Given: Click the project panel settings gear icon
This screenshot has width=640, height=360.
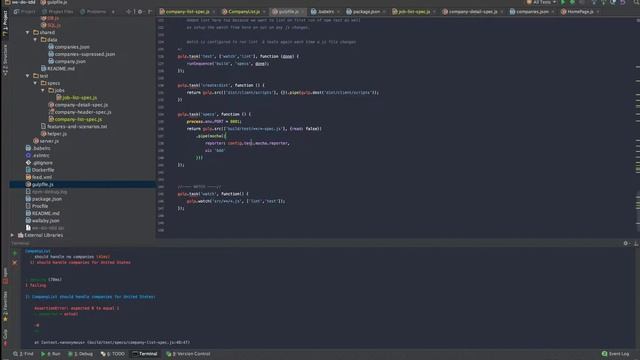Looking at the screenshot, I should 140,12.
